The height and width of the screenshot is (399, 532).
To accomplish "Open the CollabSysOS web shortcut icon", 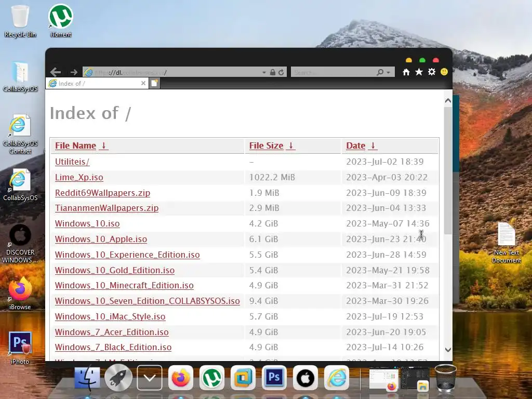I will click(20, 185).
